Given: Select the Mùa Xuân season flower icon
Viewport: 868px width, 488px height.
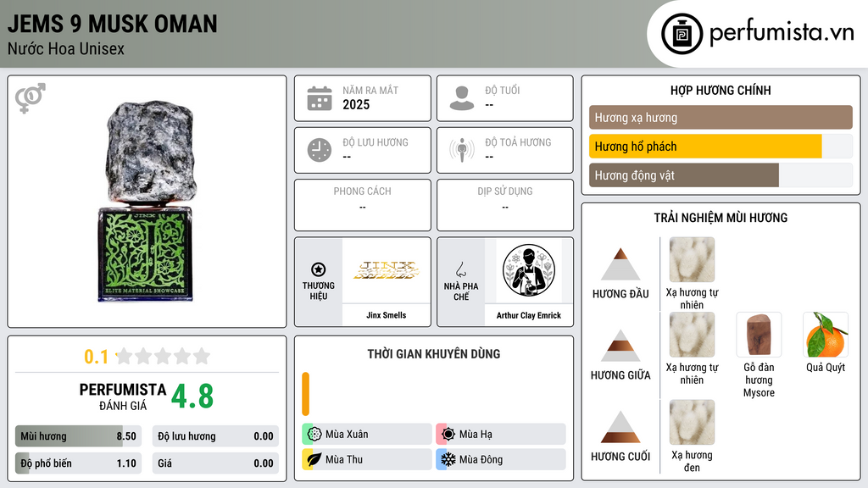Looking at the screenshot, I should click(314, 435).
